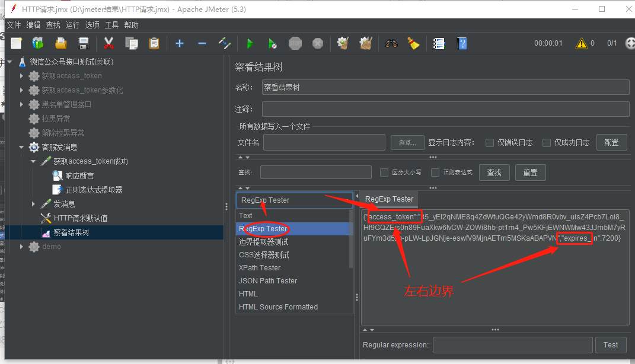Click the 查找 search text field
Image resolution: width=635 pixels, height=364 pixels.
[x=316, y=173]
